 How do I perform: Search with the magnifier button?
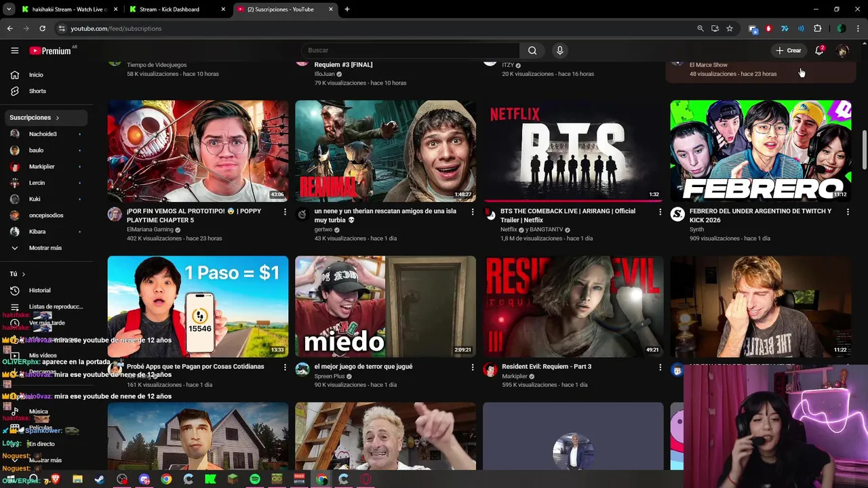532,50
